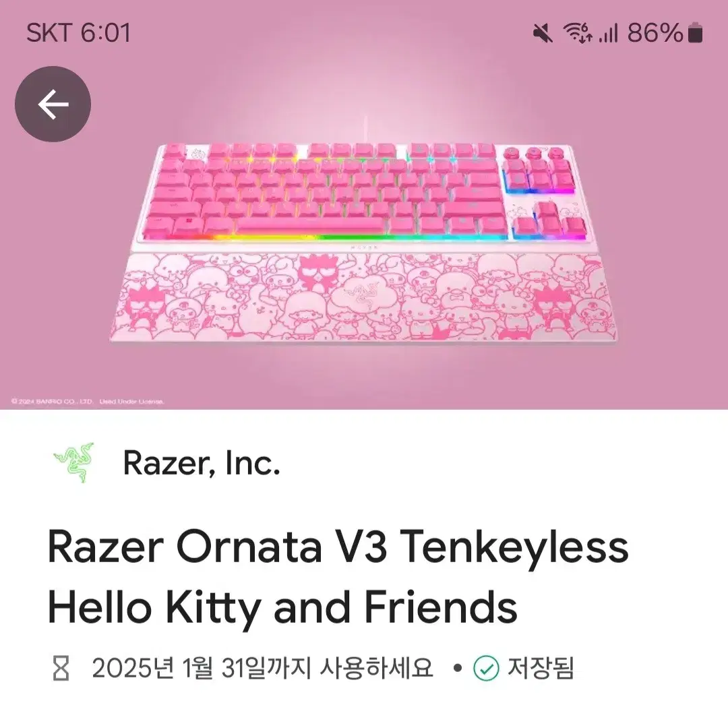Tap the cellular signal bars icon
728x705 pixels.
click(x=608, y=34)
